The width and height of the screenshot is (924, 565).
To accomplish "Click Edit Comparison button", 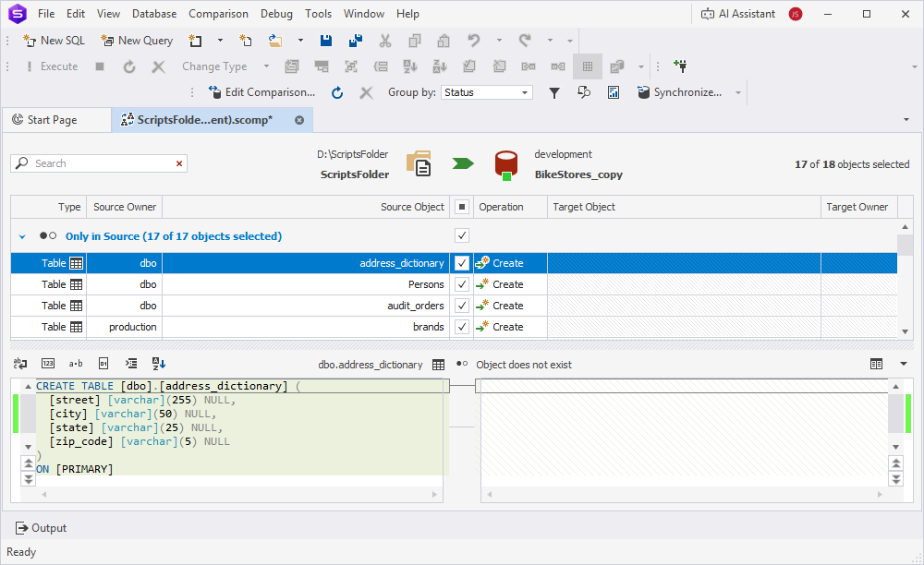I will pyautogui.click(x=261, y=92).
